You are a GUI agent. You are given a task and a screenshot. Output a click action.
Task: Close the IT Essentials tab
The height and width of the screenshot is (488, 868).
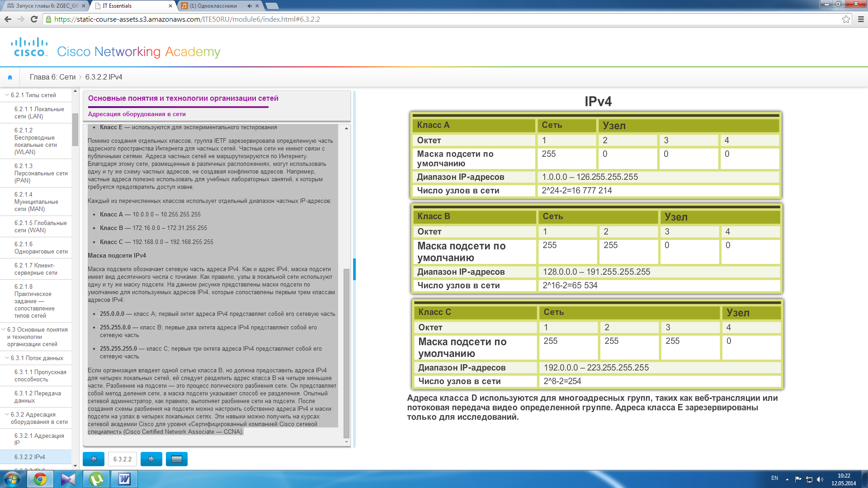click(170, 6)
